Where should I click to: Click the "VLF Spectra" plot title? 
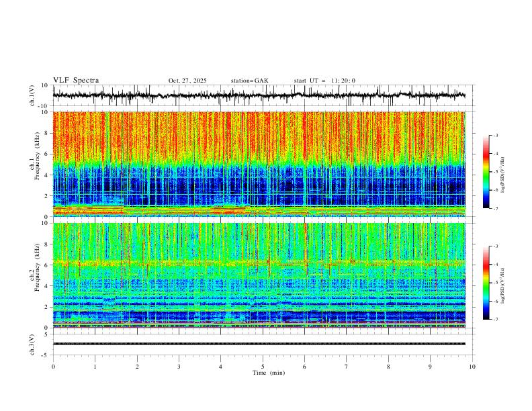point(76,81)
